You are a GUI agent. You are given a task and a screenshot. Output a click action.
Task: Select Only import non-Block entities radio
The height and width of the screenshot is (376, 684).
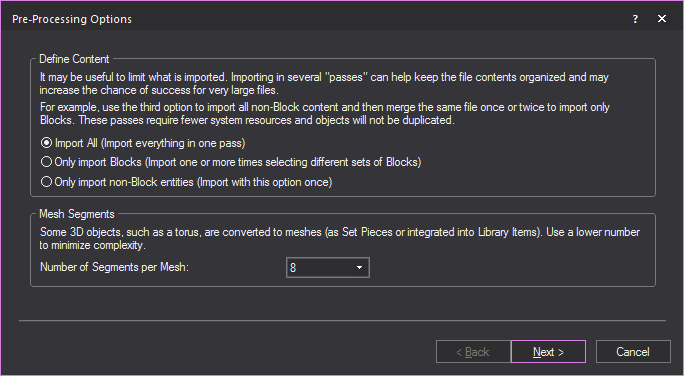[x=46, y=182]
